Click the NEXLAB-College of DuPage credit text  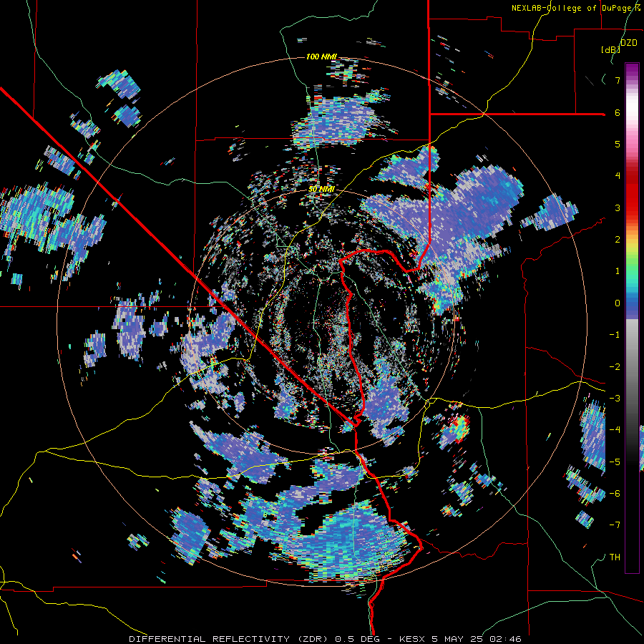click(x=576, y=8)
